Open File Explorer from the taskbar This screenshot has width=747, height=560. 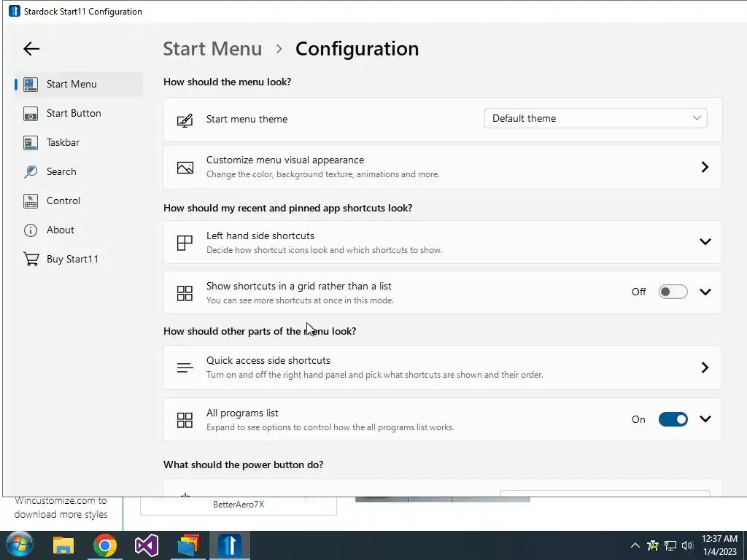(x=63, y=545)
